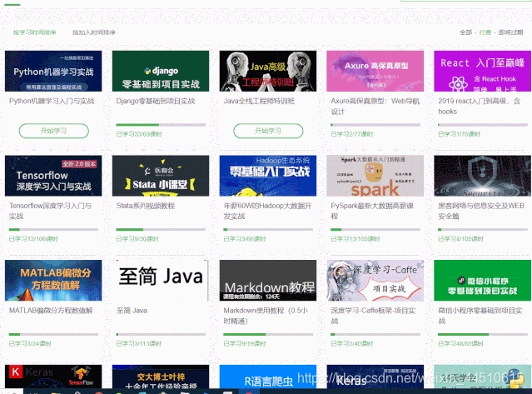Click 微信小程序 course progress bar
532x394 pixels.
483,334
